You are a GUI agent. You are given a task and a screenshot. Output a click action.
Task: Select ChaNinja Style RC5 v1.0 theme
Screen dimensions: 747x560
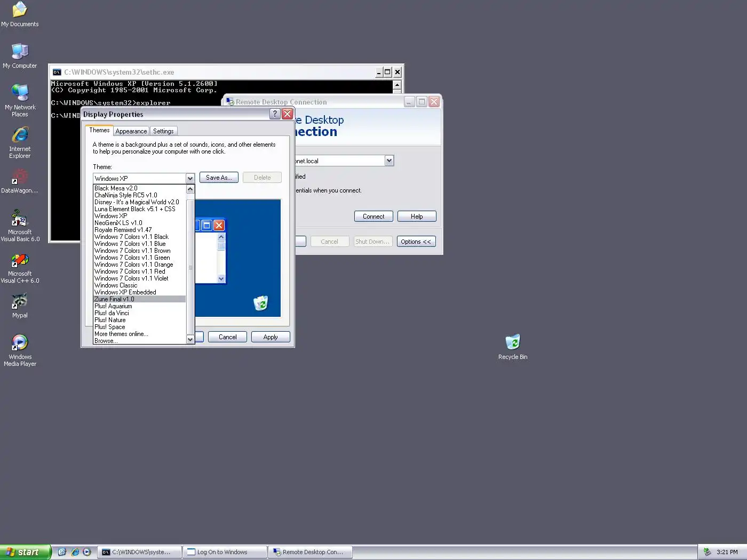[139, 195]
